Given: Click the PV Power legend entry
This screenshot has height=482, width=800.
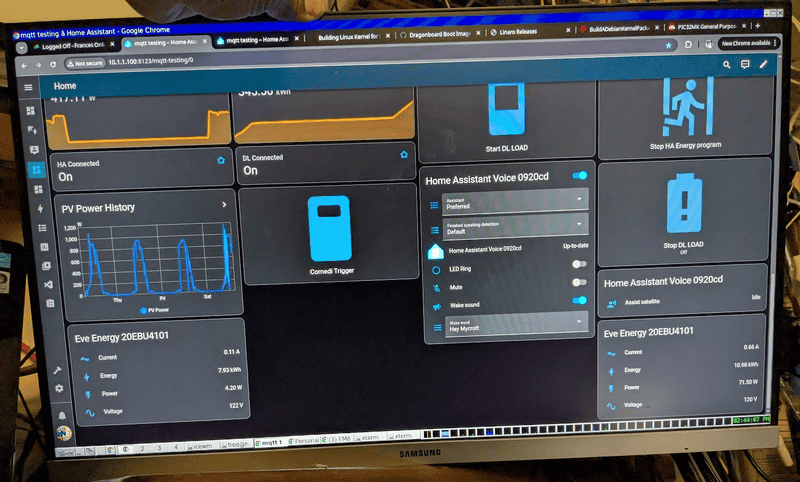Looking at the screenshot, I should coord(155,310).
